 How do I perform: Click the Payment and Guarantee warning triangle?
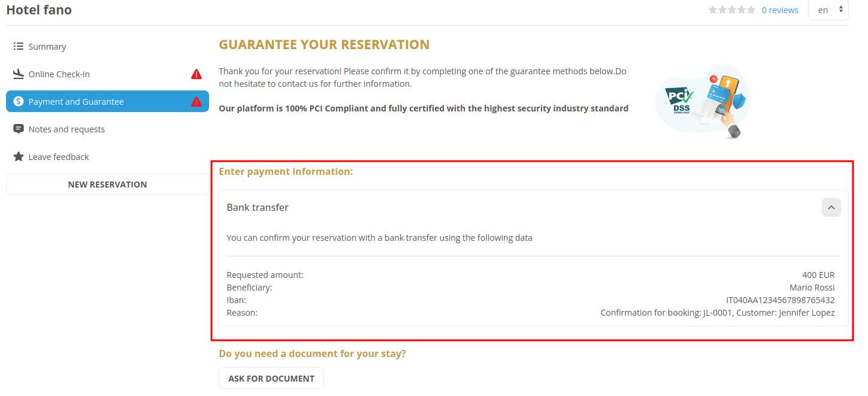tap(196, 102)
